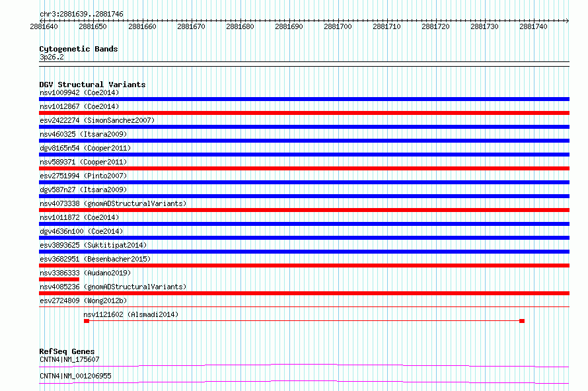Open variant nsv3386333 (Audano2019)
Image resolution: width=588 pixels, height=391 pixels.
tap(85, 273)
